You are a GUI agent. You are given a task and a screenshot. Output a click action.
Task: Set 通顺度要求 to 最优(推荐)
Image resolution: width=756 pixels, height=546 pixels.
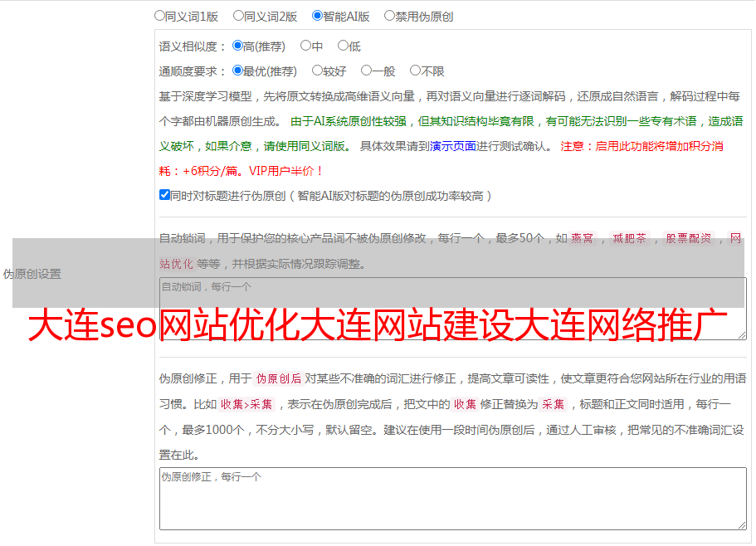pos(237,71)
